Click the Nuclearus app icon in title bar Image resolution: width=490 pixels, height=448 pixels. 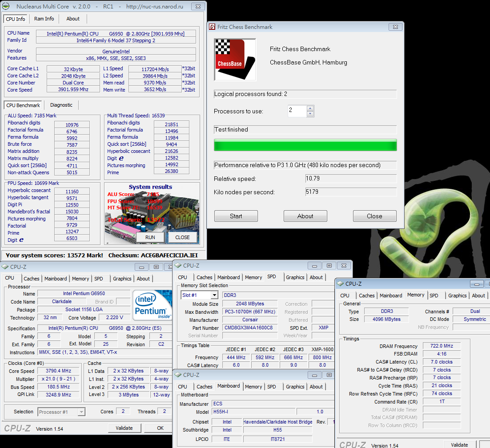(6, 7)
